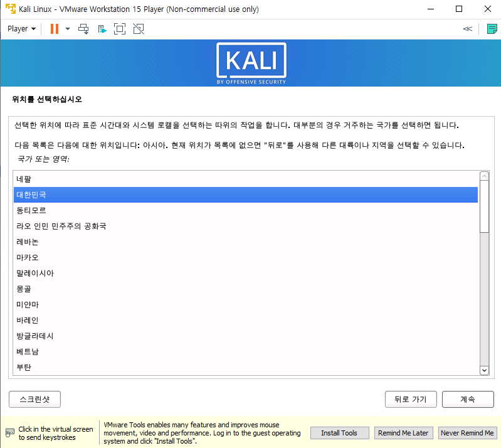
Task: Click the list scrollbar up arrow
Action: (x=485, y=176)
